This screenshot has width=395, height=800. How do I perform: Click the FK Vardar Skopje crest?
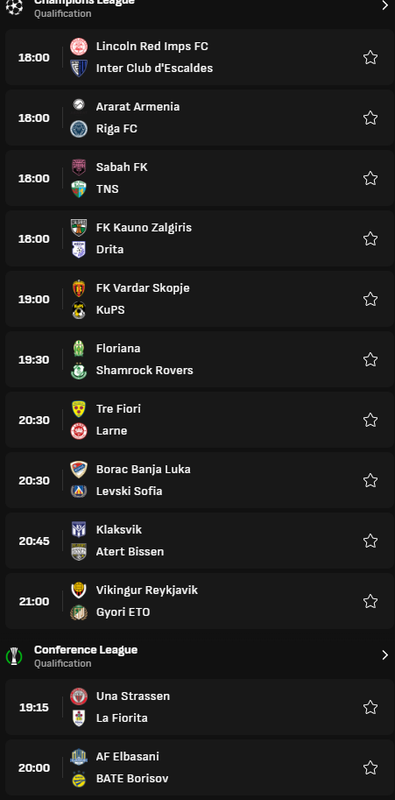click(x=79, y=288)
